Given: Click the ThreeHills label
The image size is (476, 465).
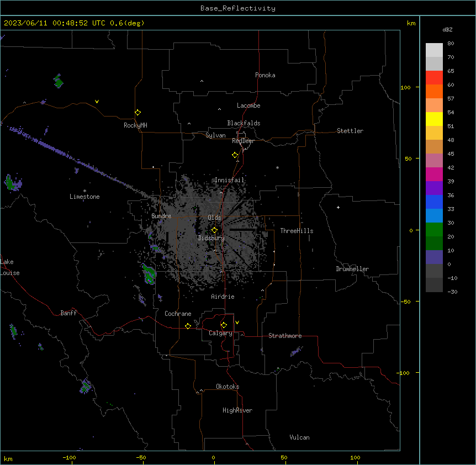Looking at the screenshot, I should coord(297,231).
